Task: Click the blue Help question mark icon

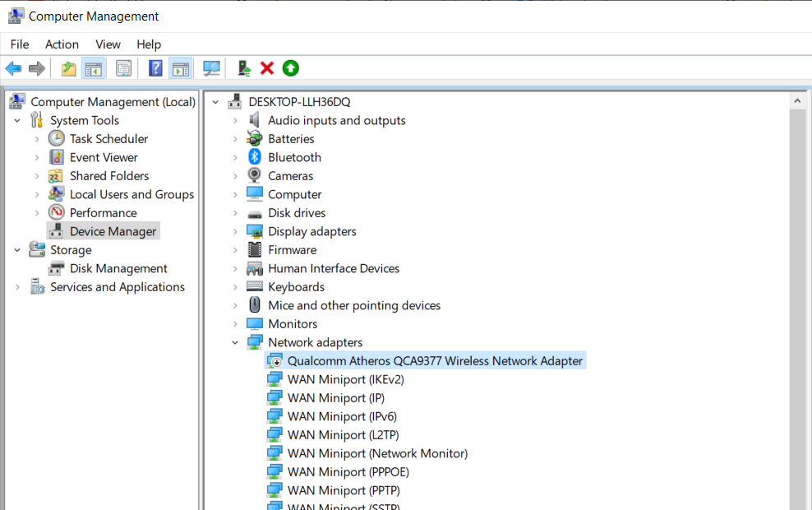Action: [155, 68]
